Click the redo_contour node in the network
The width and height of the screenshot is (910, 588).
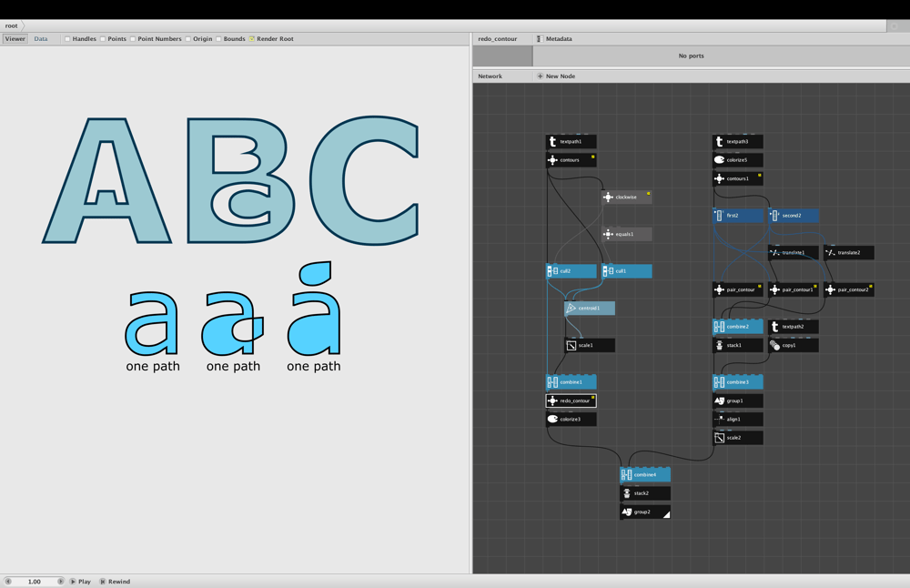pos(571,400)
